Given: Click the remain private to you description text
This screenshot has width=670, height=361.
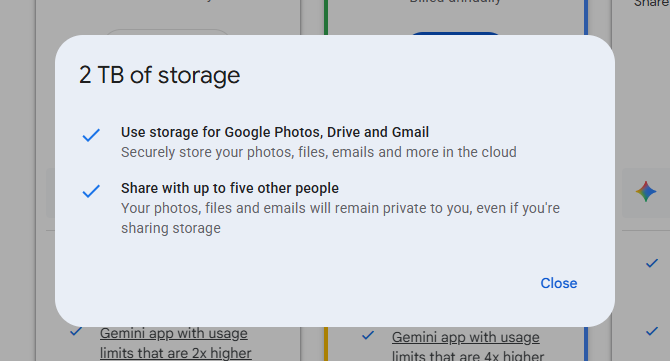Looking at the screenshot, I should 340,218.
